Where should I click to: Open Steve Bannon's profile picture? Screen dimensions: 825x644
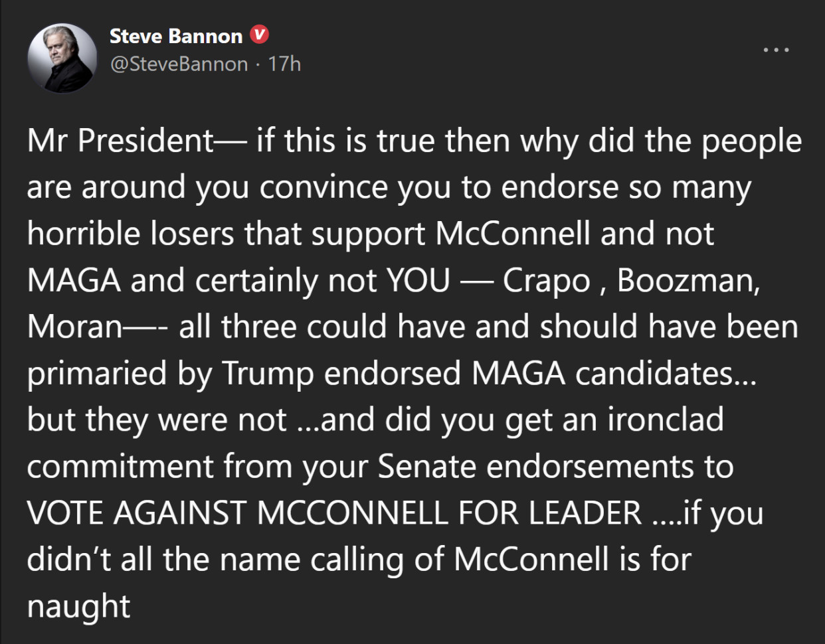click(62, 58)
